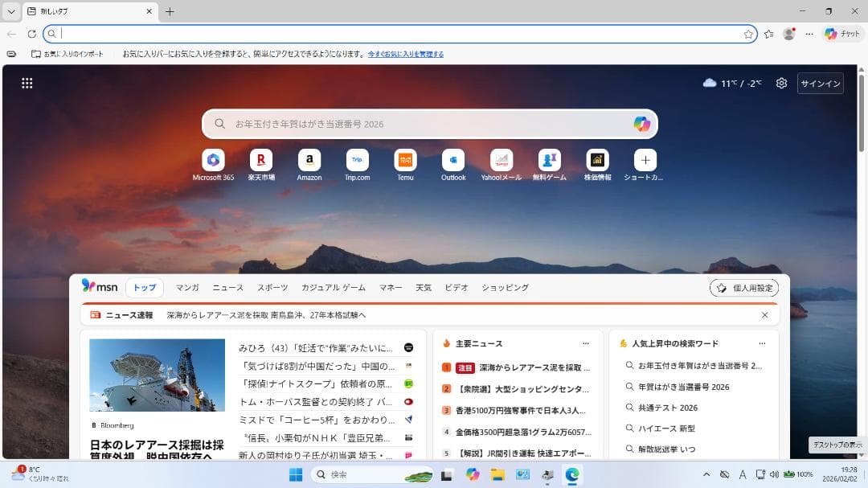The width and height of the screenshot is (868, 488).
Task: Click the weather cloud icon showing 11°C
Action: click(x=710, y=83)
